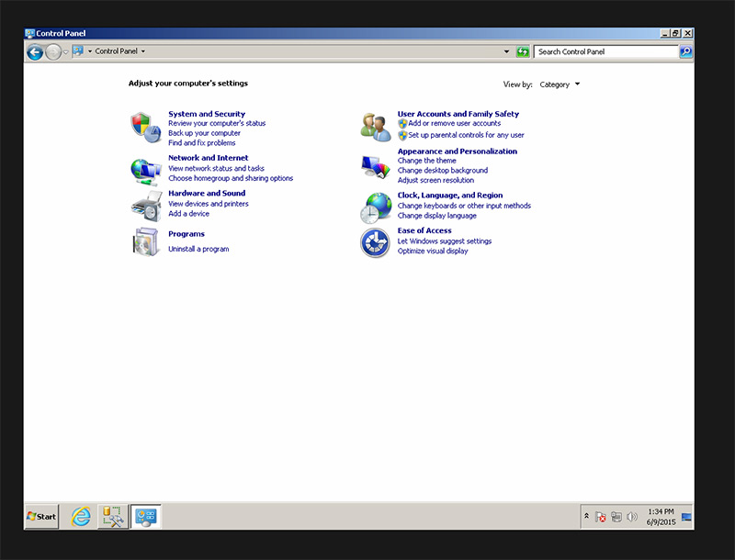Image resolution: width=735 pixels, height=560 pixels.
Task: Expand dropdown arrow before Control Panel breadcrumb
Action: (x=90, y=51)
